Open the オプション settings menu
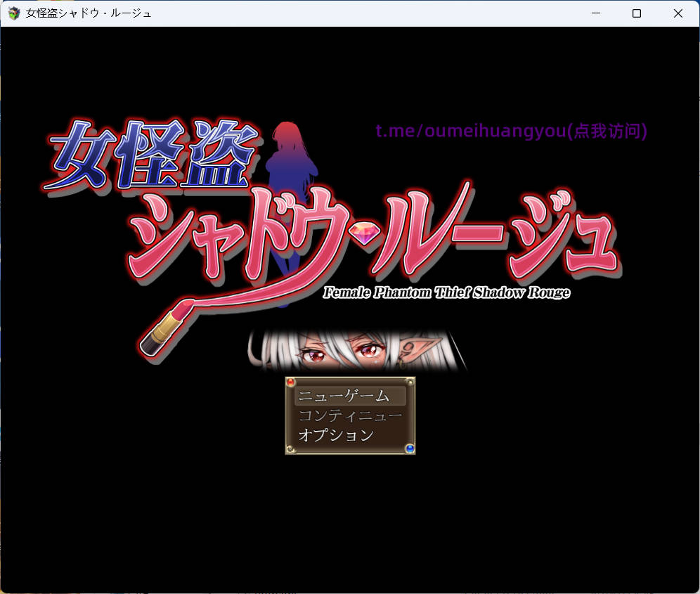Screen dimensions: 700x594 [x=335, y=435]
